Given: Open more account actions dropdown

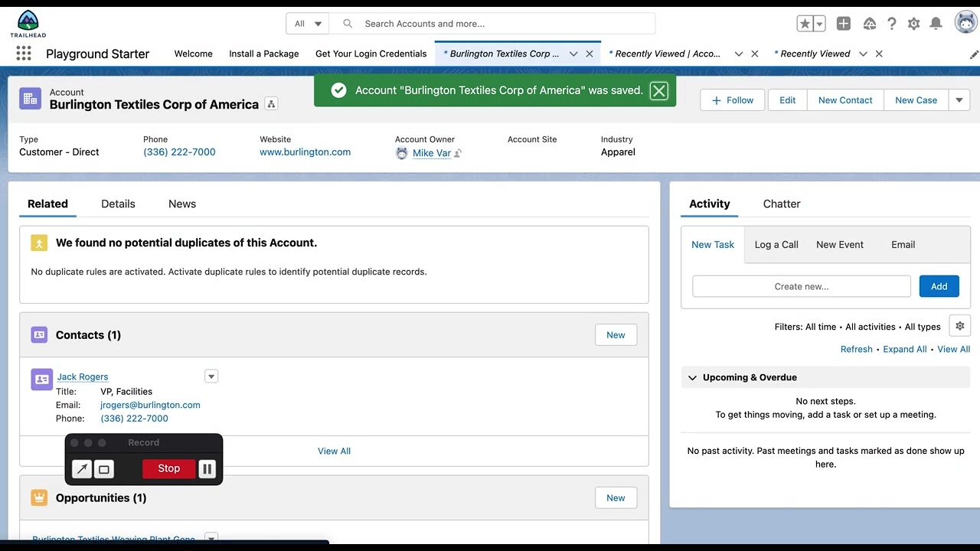Looking at the screenshot, I should point(959,100).
